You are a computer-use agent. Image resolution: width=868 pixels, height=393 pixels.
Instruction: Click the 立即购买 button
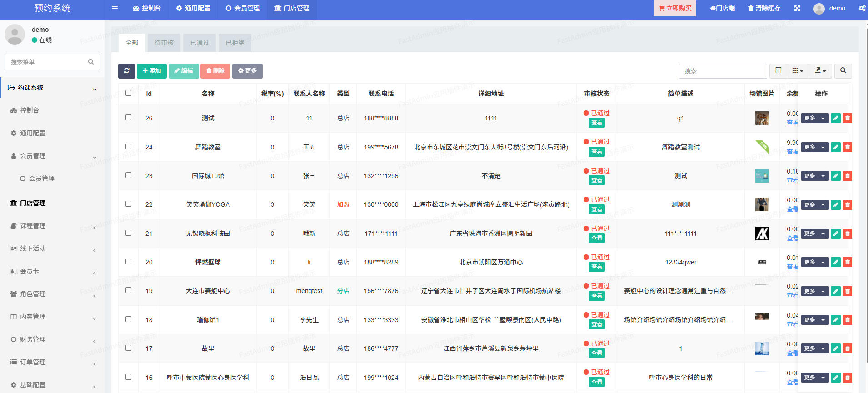[x=675, y=8]
